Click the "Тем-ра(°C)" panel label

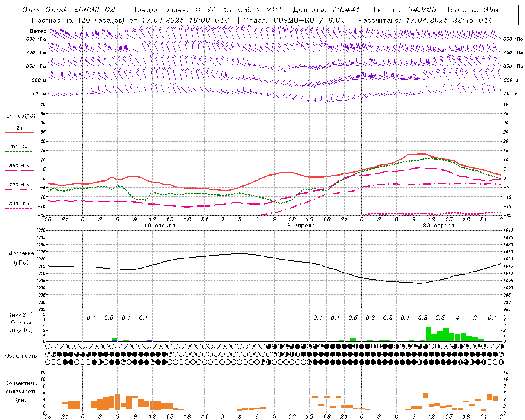19,116
